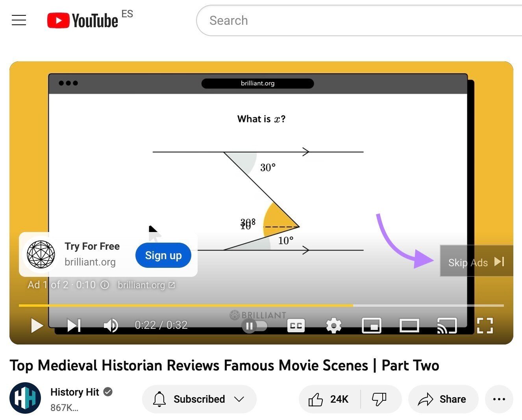Viewport: 522px width, 420px height.
Task: Open the more actions menu below the video
Action: [499, 399]
